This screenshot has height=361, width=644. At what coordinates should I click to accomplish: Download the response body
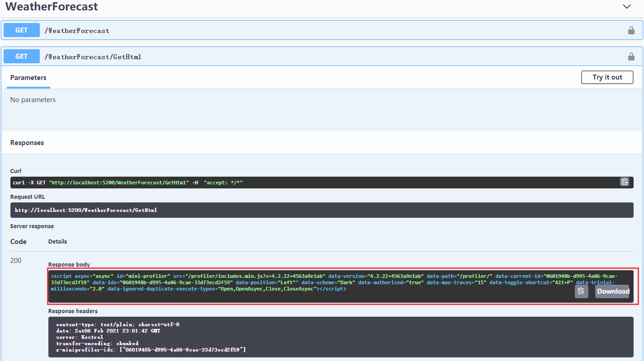(x=613, y=291)
